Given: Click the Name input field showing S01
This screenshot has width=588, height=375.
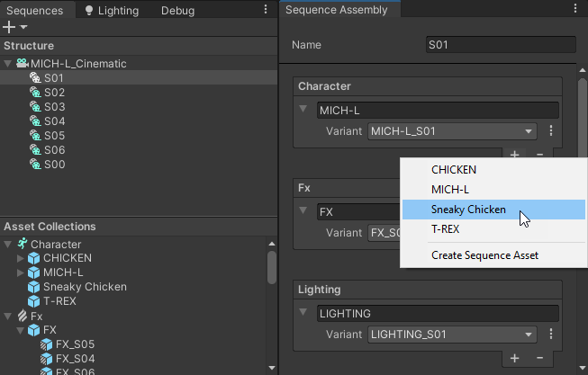Looking at the screenshot, I should (x=500, y=45).
